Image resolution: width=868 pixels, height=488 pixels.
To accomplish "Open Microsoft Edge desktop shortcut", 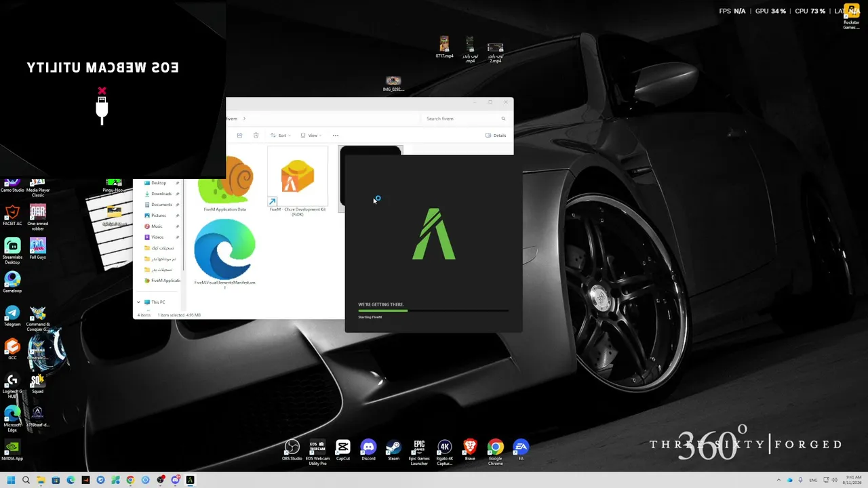I will tap(12, 419).
